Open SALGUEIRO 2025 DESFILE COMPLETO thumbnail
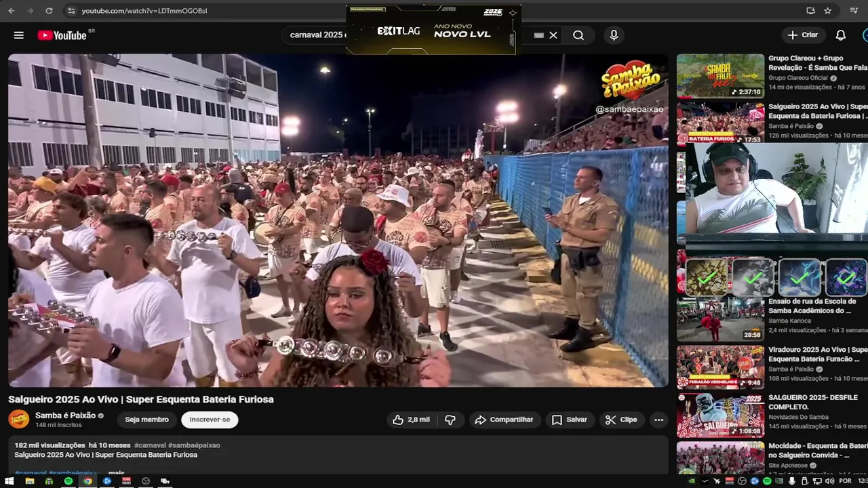Viewport: 868px width, 488px height. point(720,415)
